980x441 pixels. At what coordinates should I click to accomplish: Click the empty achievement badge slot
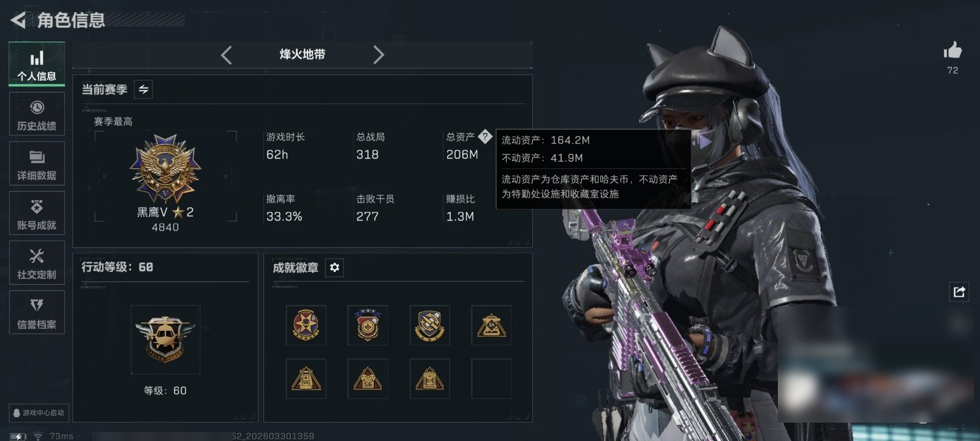pyautogui.click(x=491, y=379)
